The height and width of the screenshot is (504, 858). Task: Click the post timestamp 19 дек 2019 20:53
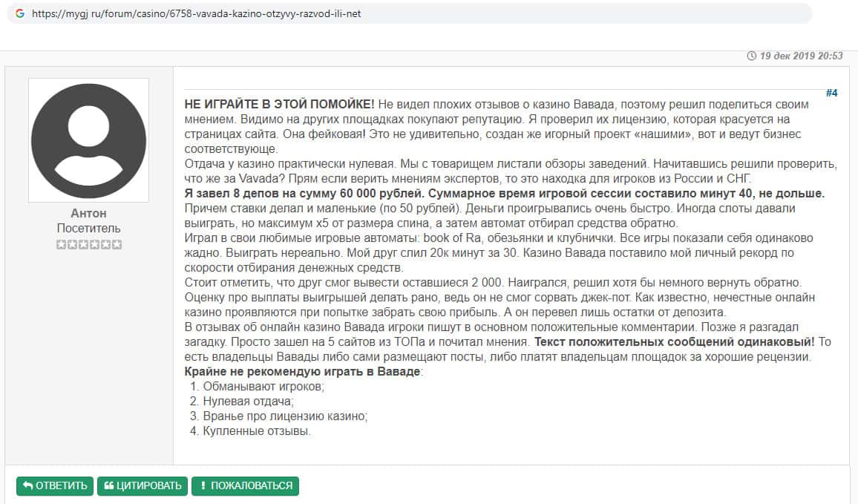pos(801,56)
